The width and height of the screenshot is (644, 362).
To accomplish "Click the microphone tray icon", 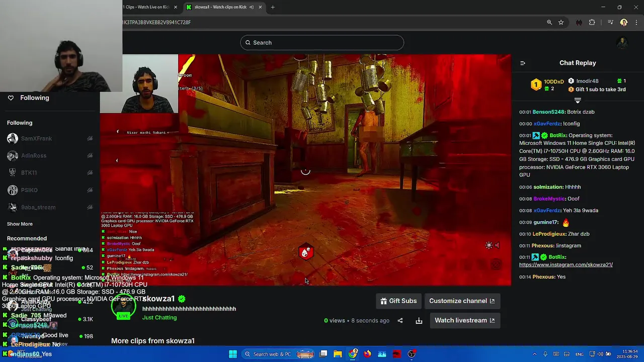I will pos(545,354).
